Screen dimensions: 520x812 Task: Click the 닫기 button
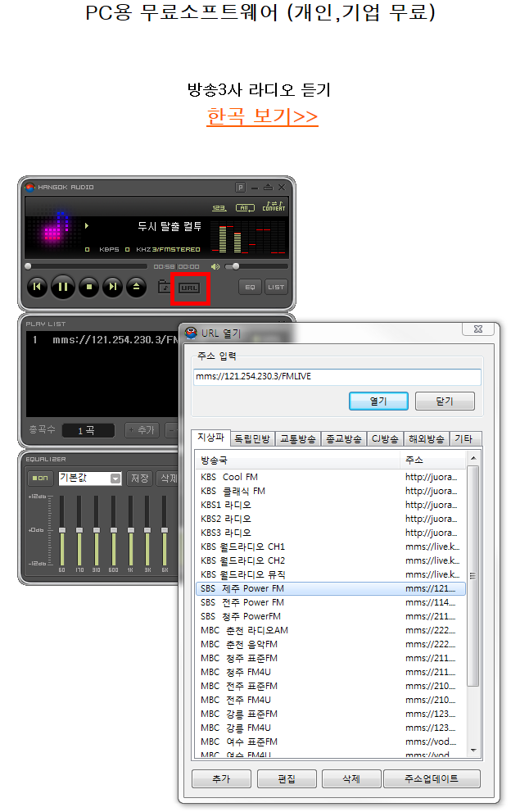tap(445, 401)
